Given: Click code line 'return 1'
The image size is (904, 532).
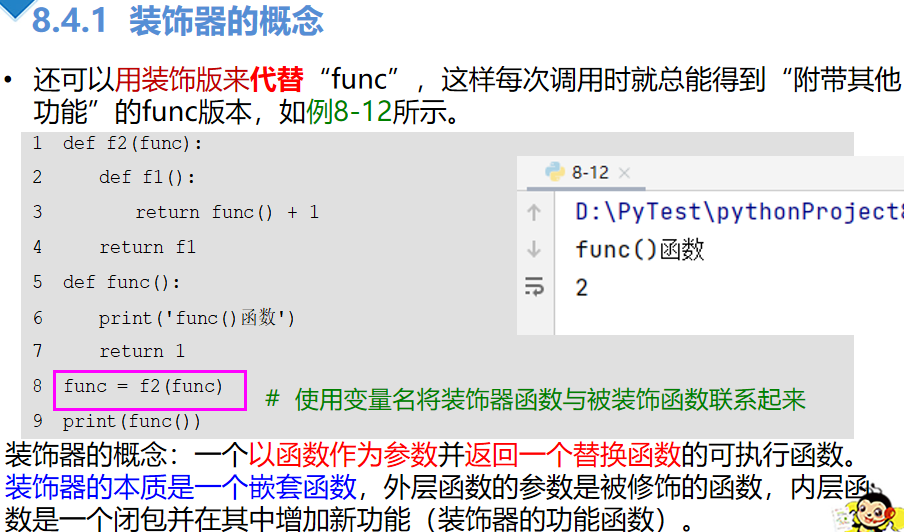Looking at the screenshot, I should (x=142, y=352).
